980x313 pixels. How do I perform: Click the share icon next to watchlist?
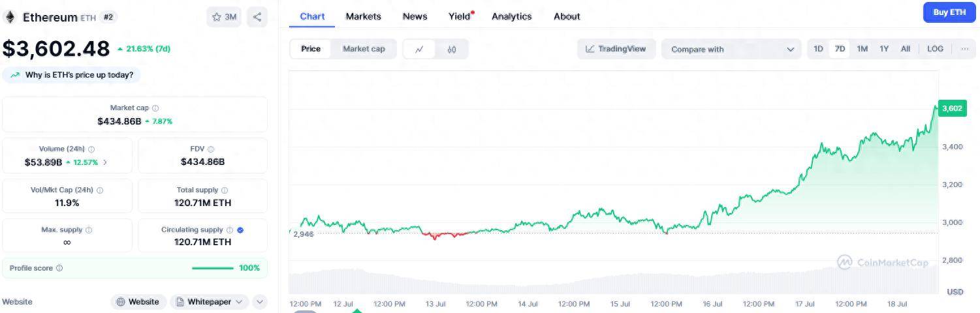[x=257, y=17]
